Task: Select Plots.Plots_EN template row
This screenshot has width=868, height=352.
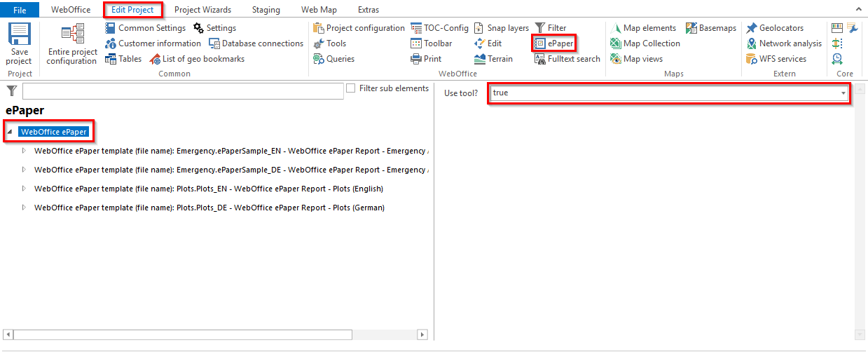Action: 209,189
